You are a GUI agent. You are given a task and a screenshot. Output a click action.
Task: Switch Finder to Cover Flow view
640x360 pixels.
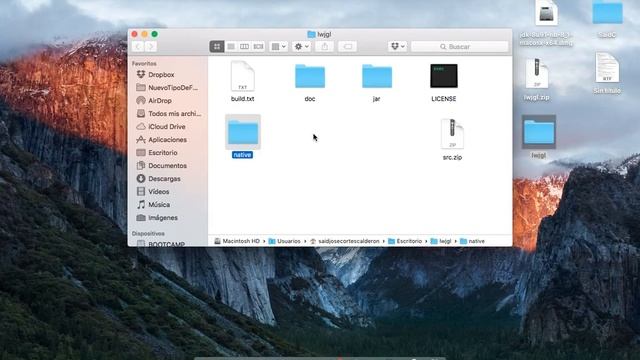click(258, 47)
